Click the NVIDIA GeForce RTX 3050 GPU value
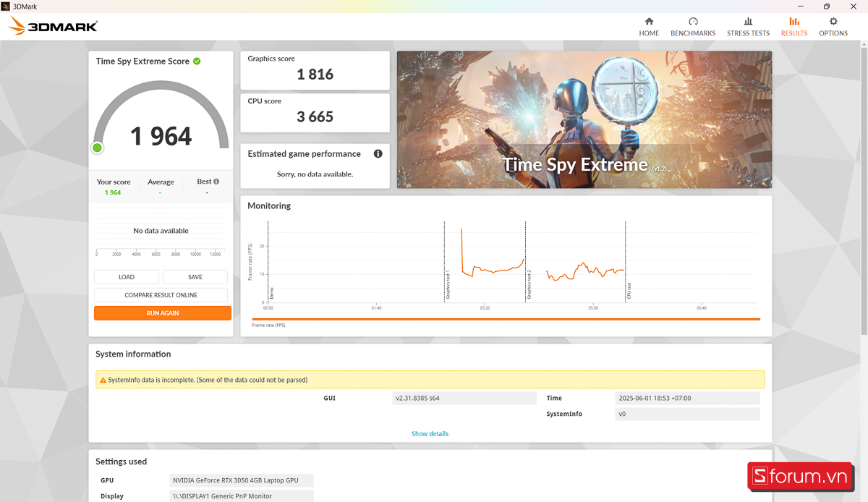 (x=242, y=480)
